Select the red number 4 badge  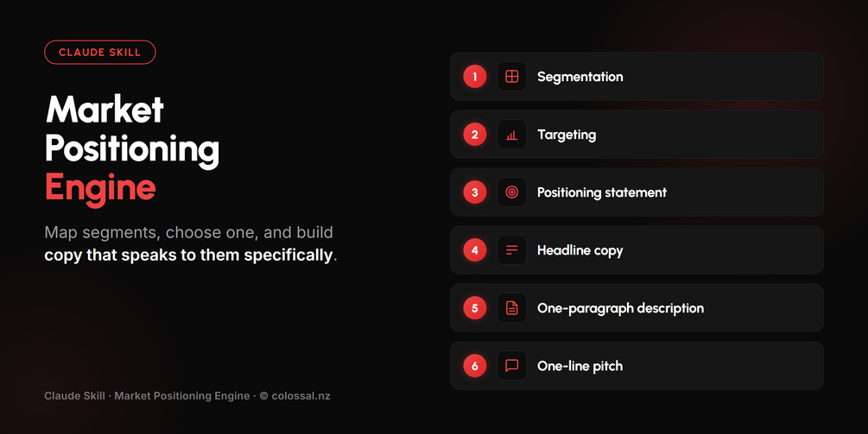tap(474, 250)
